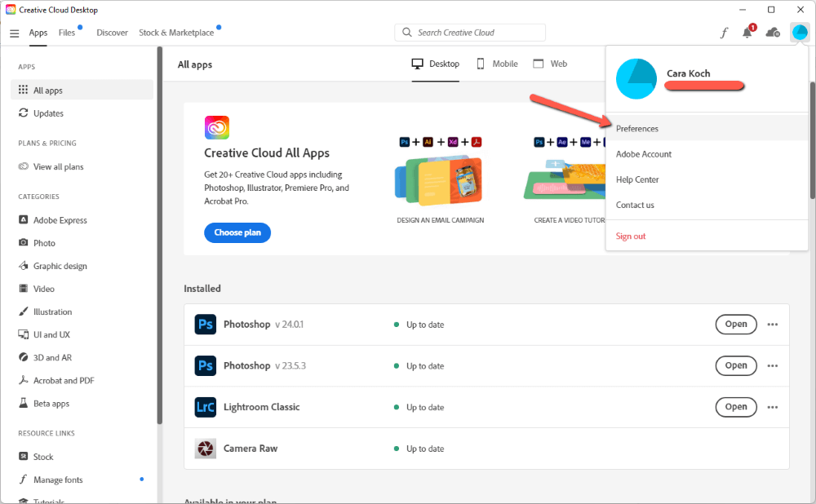This screenshot has width=816, height=504.
Task: Select Contact us in profile menu
Action: (707, 205)
